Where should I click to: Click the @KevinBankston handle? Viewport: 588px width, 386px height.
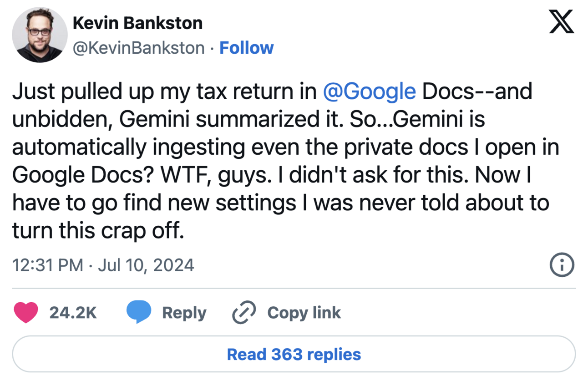[138, 47]
